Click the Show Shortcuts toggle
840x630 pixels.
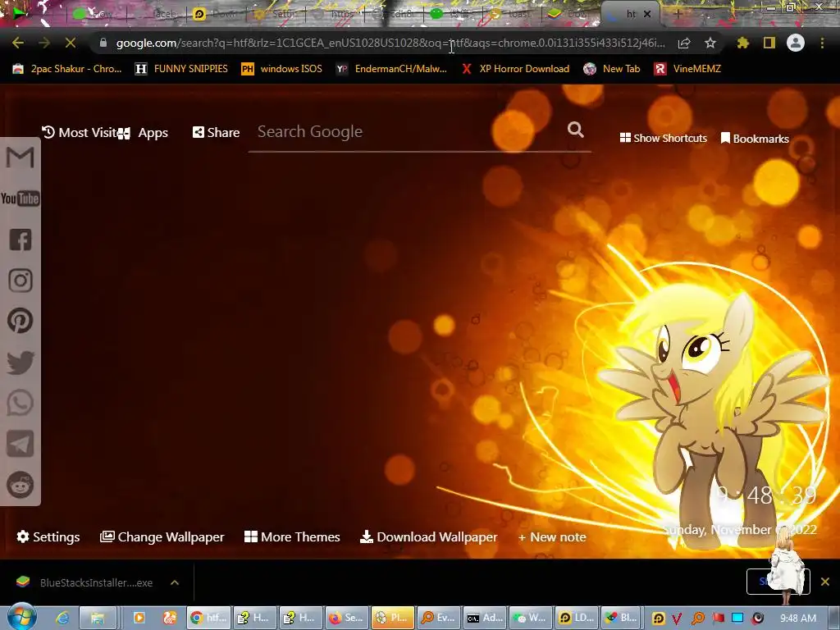click(663, 138)
